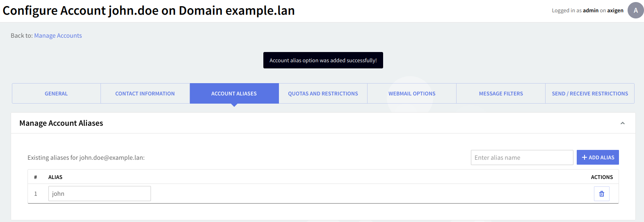The height and width of the screenshot is (222, 644).
Task: Collapse the Manage Account Aliases panel
Action: (x=622, y=123)
